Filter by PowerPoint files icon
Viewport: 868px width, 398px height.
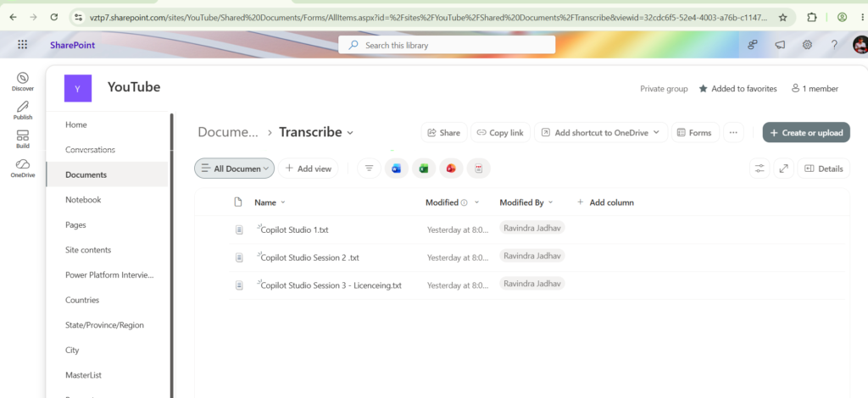pyautogui.click(x=451, y=169)
